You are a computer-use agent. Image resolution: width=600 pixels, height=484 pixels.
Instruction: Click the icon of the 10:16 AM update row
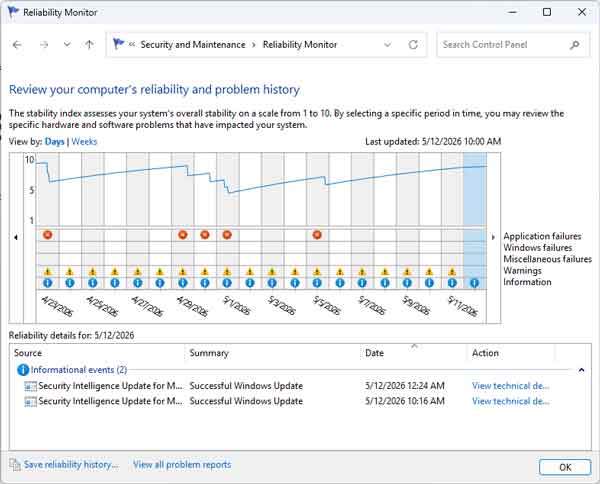point(30,401)
